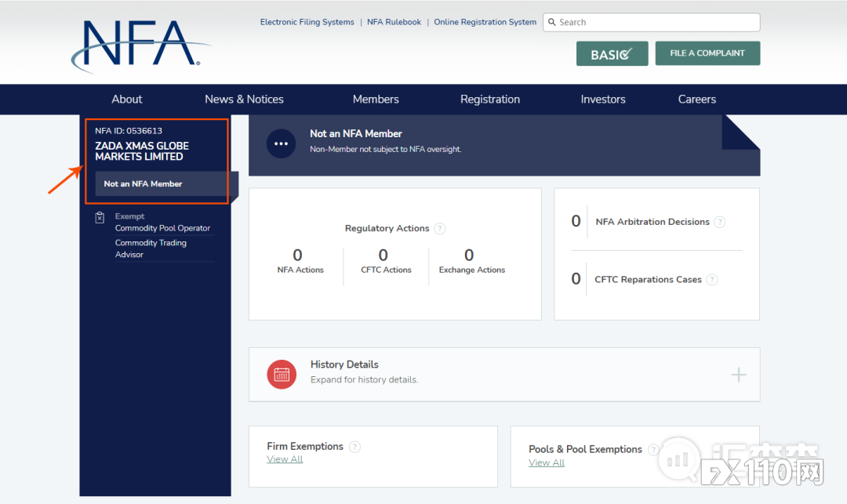The image size is (847, 504).
Task: Click into the Search field
Action: pyautogui.click(x=655, y=22)
